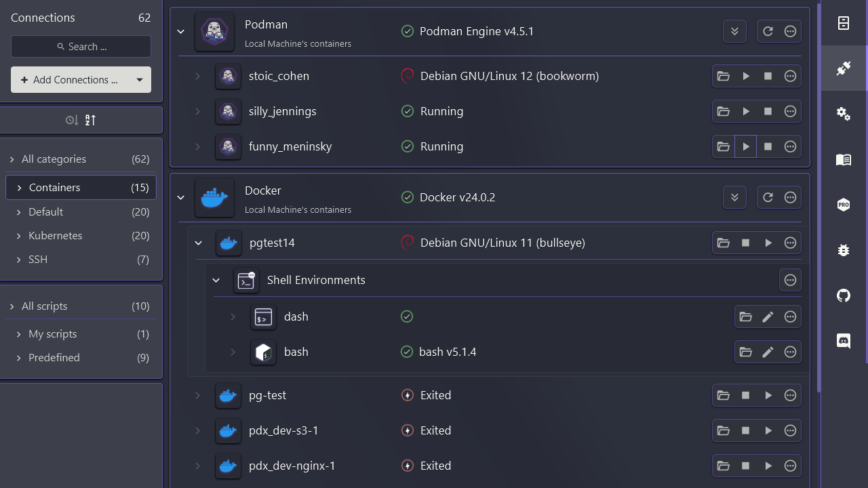
Task: Start the funny_meninsky container
Action: (746, 146)
